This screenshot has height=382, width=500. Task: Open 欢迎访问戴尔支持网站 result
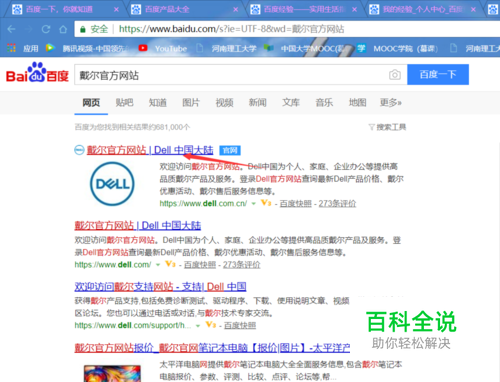160,287
